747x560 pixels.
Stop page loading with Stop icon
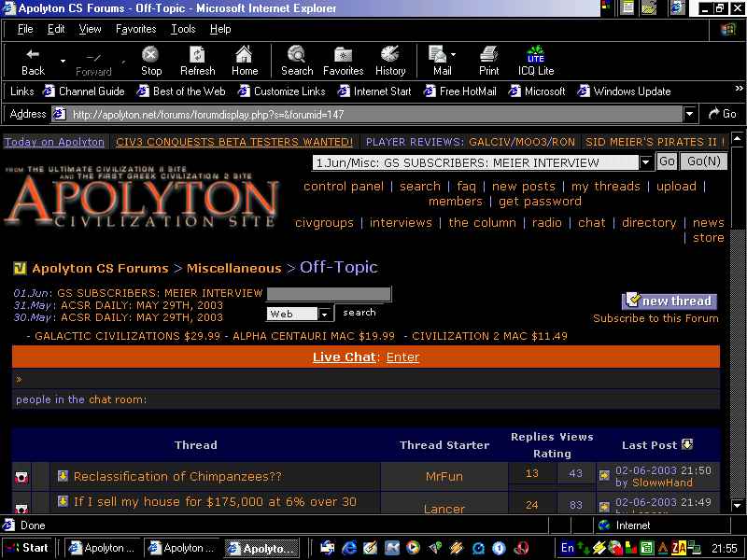pos(150,55)
